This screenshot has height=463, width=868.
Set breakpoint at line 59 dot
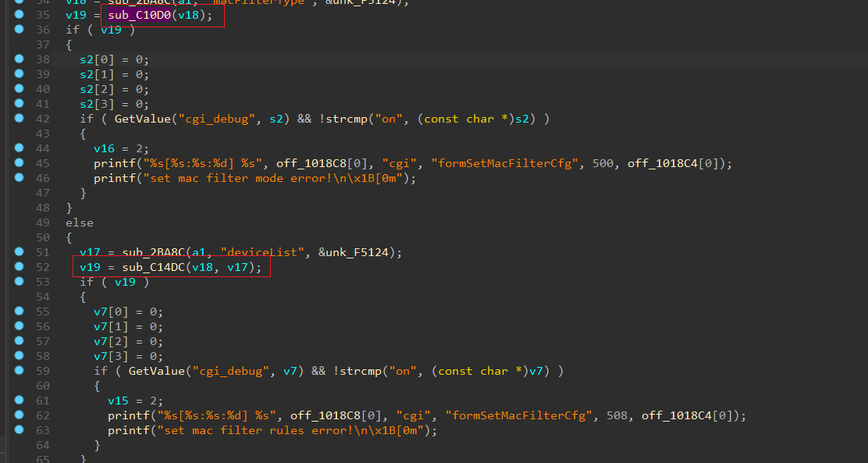[19, 371]
